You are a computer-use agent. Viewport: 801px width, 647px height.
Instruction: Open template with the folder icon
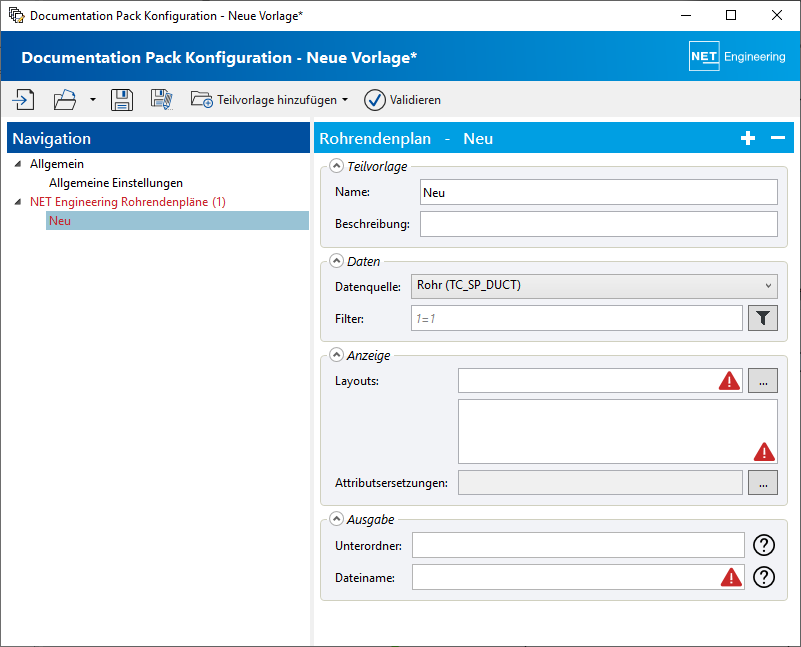(65, 100)
